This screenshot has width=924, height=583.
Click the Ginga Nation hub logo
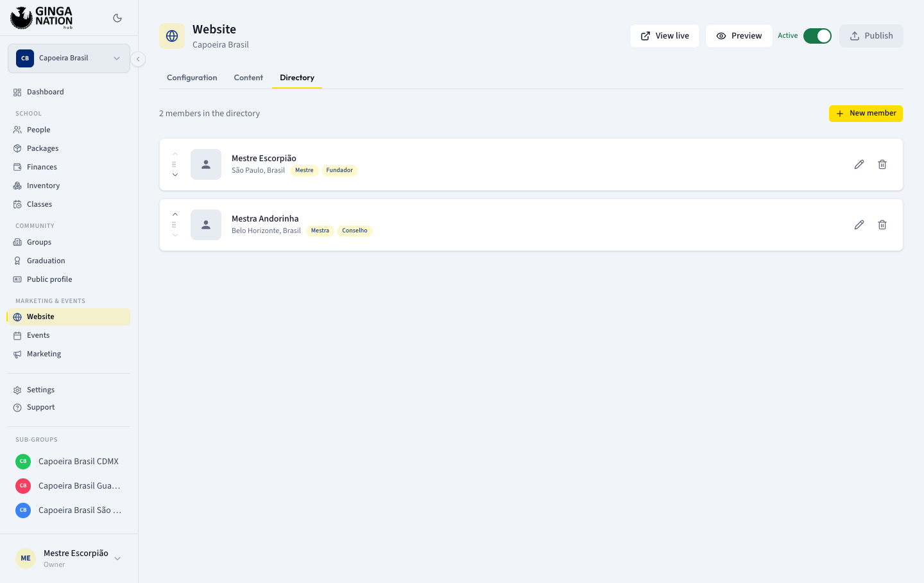(x=42, y=18)
